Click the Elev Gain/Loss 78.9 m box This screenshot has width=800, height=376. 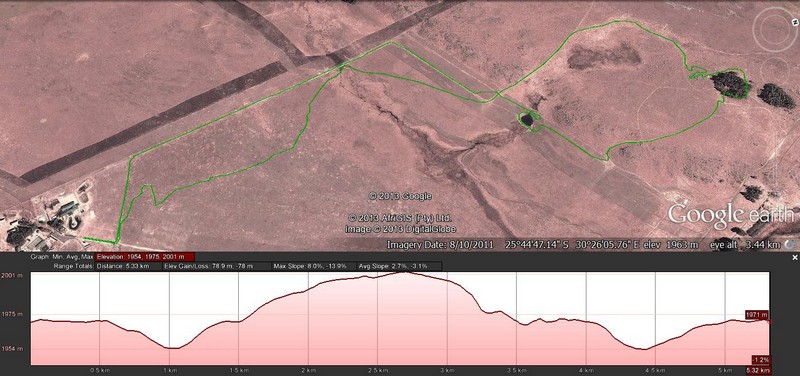click(216, 266)
